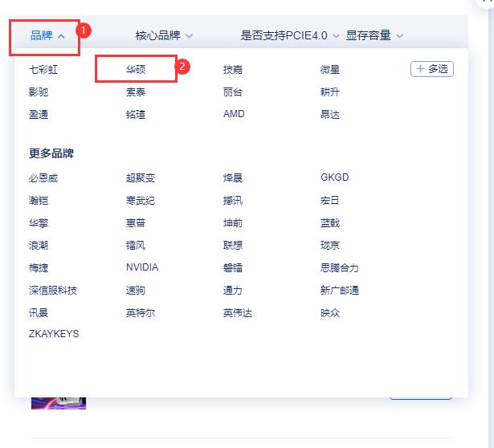Pick the 蓝戟 brand
This screenshot has height=448, width=494.
[330, 223]
